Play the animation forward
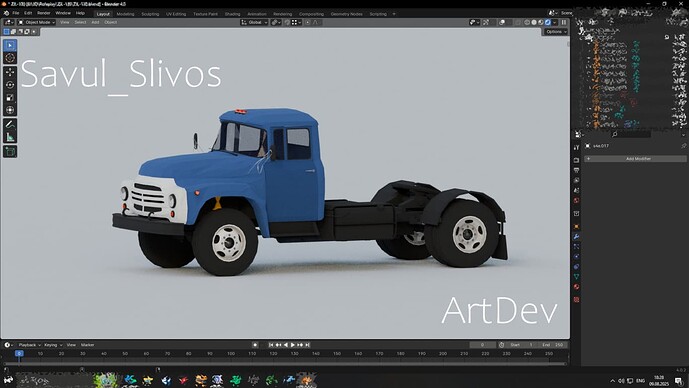 [293, 345]
